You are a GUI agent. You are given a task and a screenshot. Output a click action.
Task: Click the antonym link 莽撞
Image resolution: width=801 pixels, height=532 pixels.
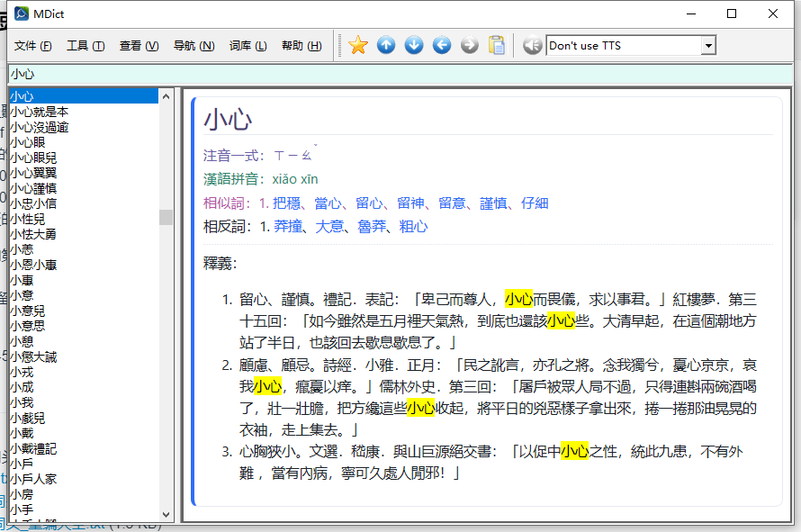coord(288,227)
